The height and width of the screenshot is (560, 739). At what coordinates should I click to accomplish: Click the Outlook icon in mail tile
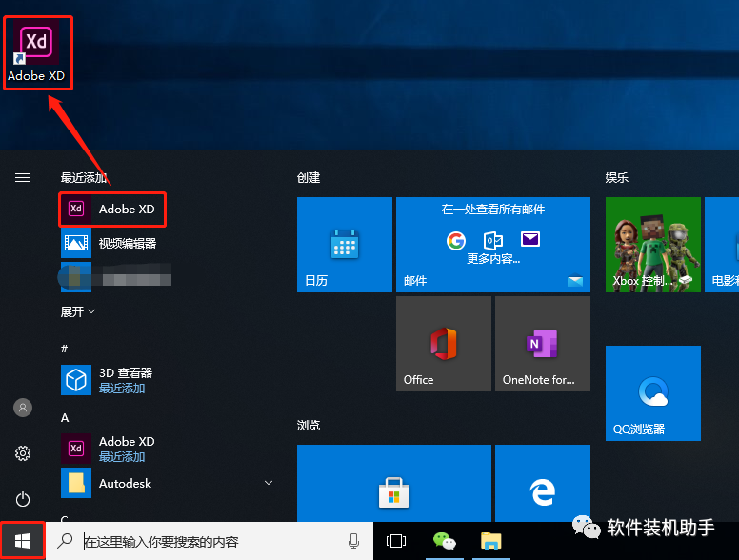[x=493, y=240]
